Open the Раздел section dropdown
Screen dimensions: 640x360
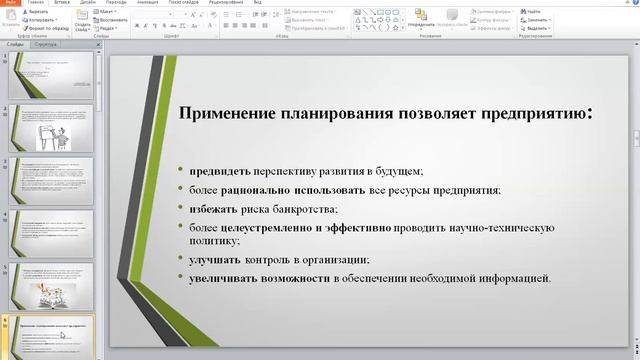pos(105,28)
